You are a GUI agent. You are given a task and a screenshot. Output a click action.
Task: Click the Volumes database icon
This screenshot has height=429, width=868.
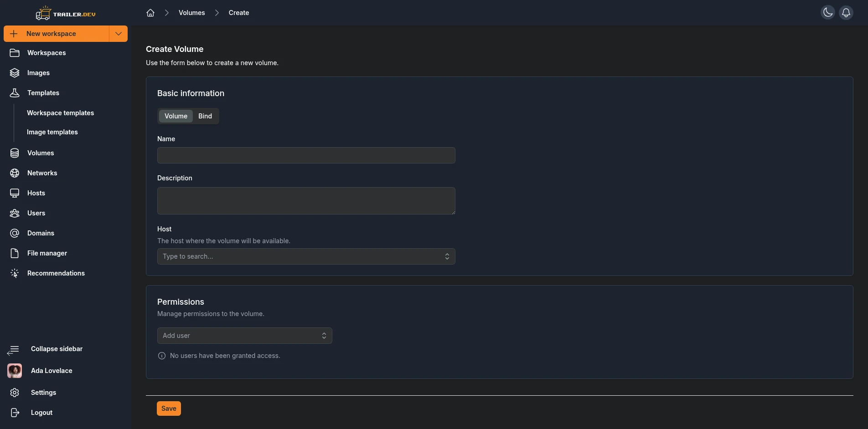tap(15, 153)
